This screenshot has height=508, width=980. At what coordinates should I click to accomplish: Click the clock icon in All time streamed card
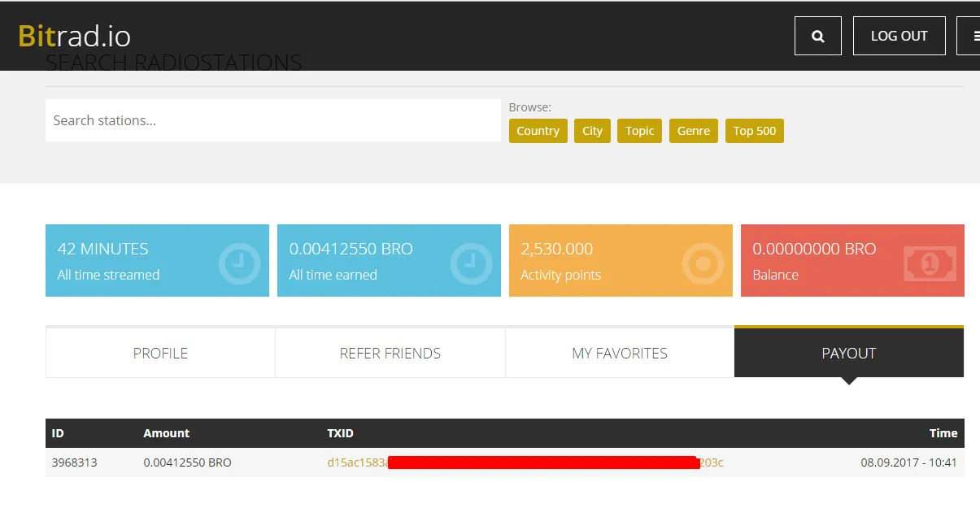tap(239, 263)
